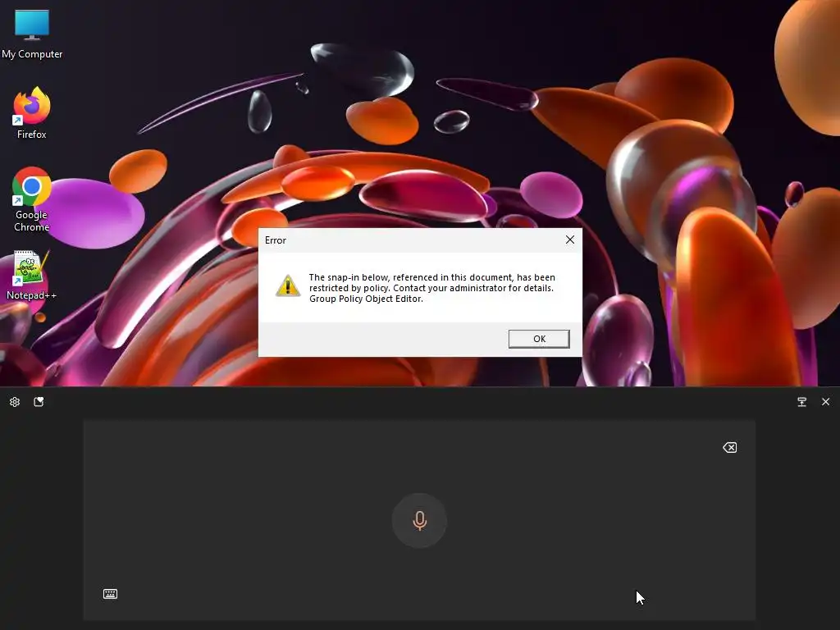Image resolution: width=840 pixels, height=630 pixels.
Task: Click the backspace delete icon
Action: 729,447
